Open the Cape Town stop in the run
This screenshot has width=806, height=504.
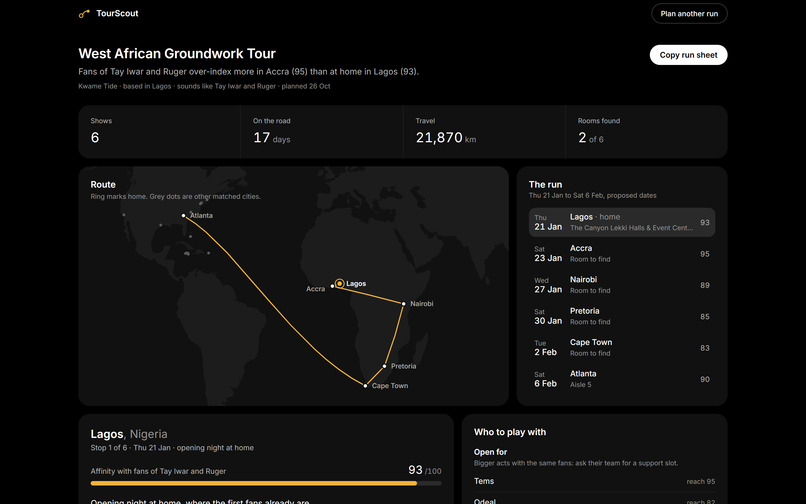click(621, 348)
